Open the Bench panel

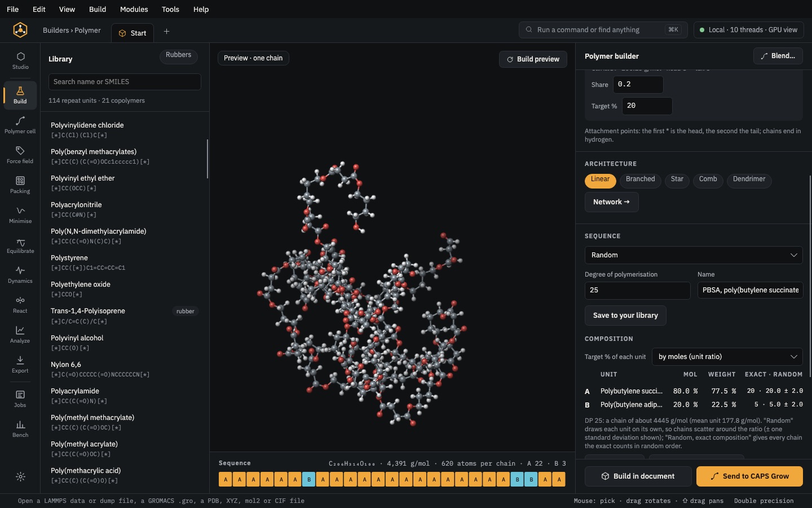(x=20, y=428)
